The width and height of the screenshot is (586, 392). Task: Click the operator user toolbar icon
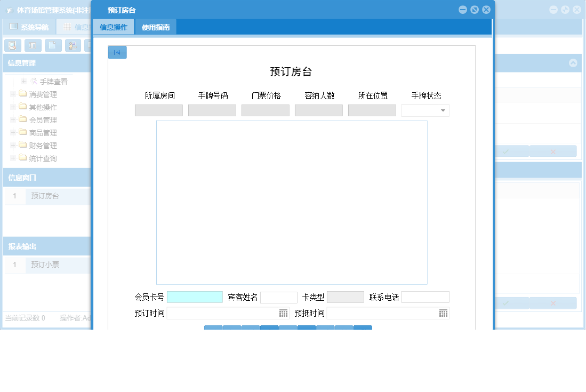(73, 45)
